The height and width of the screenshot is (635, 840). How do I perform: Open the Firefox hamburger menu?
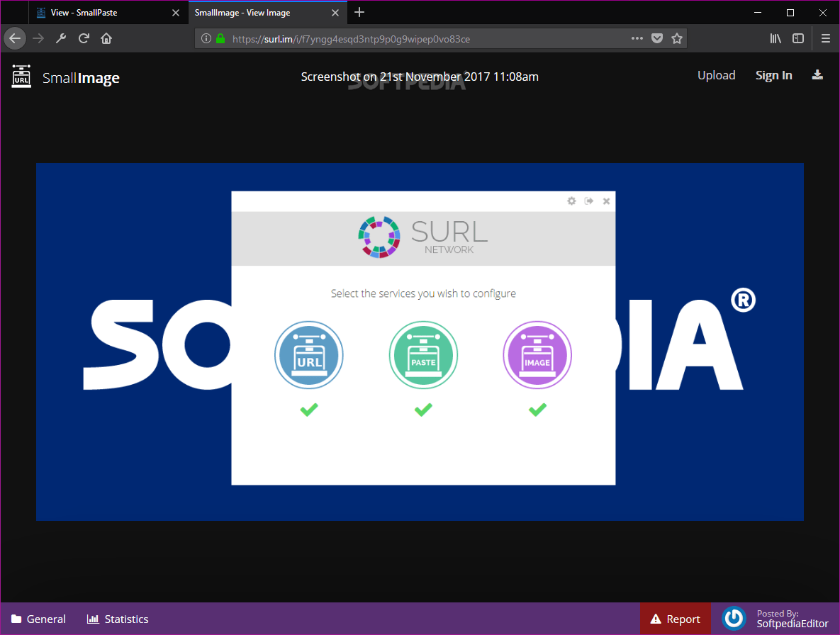826,38
